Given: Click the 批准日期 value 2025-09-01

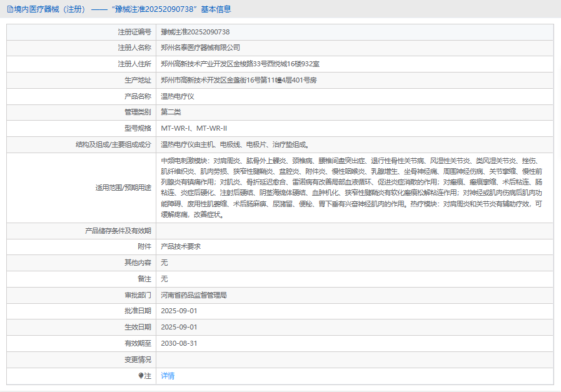Looking at the screenshot, I should point(179,311).
